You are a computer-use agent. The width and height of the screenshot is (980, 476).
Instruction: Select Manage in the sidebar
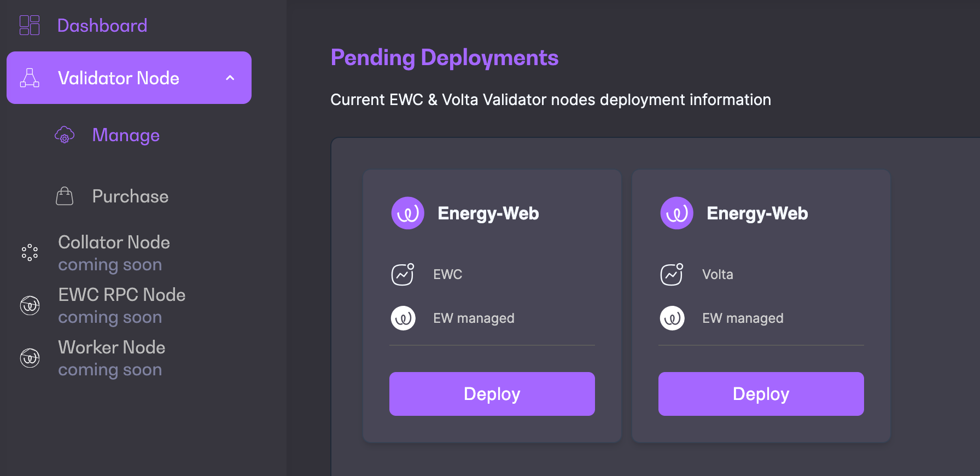(x=126, y=135)
